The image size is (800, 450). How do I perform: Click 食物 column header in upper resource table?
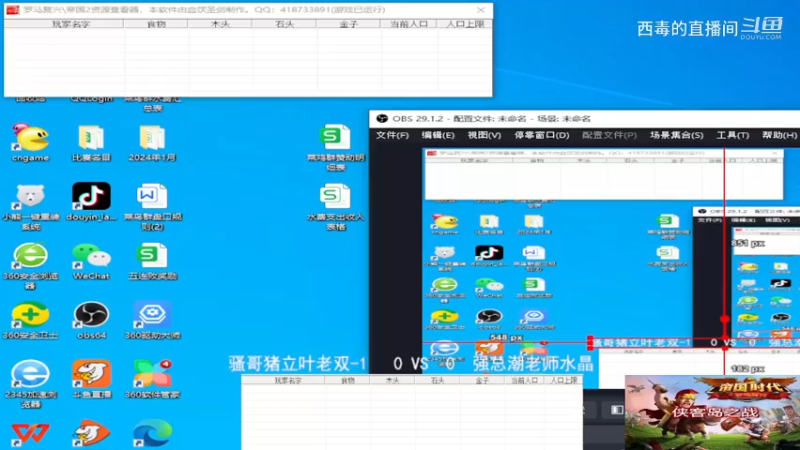[156, 24]
